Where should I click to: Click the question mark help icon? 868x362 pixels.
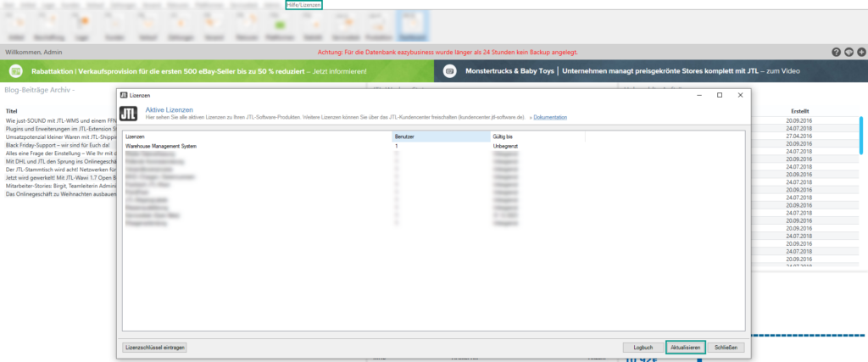(x=836, y=53)
